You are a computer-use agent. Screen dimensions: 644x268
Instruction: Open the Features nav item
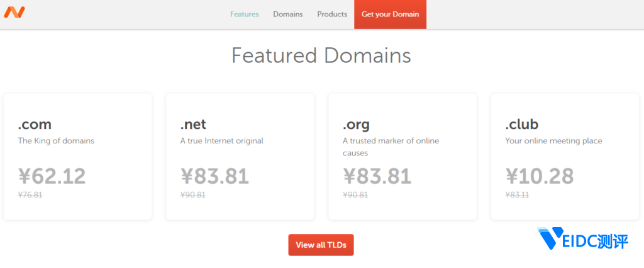pyautogui.click(x=244, y=14)
